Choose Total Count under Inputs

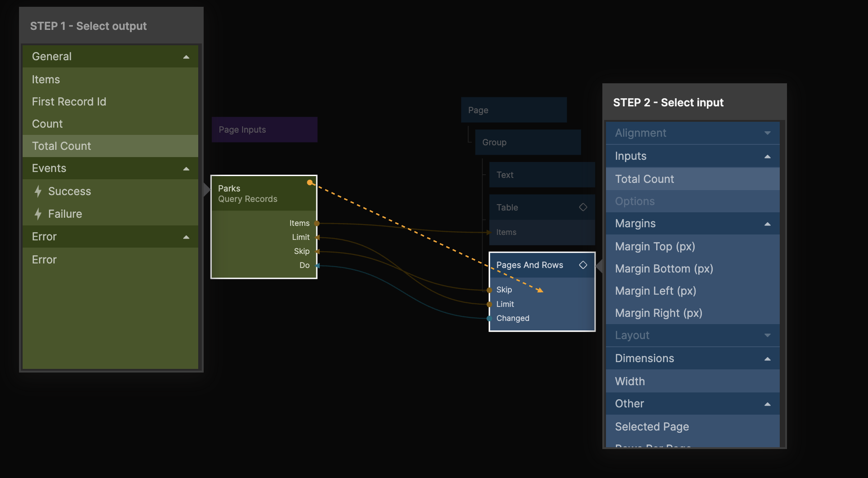coord(644,179)
